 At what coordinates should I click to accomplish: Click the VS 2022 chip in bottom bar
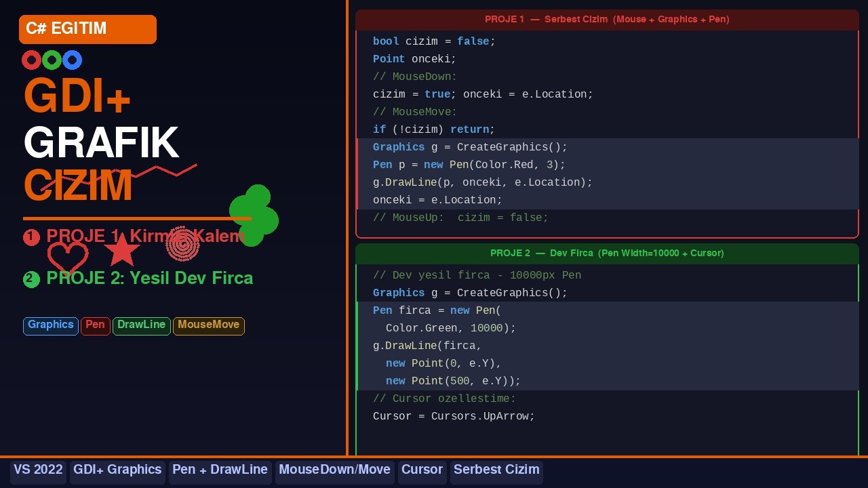tap(38, 471)
